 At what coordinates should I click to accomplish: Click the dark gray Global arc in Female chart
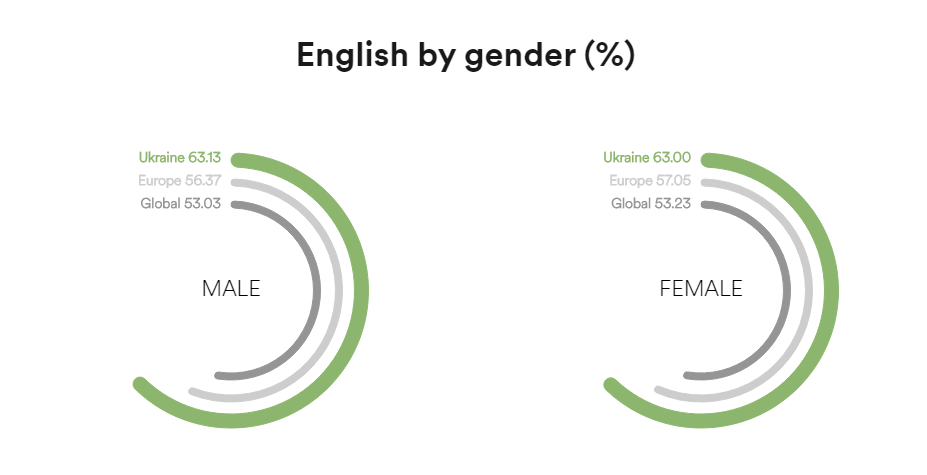786,290
